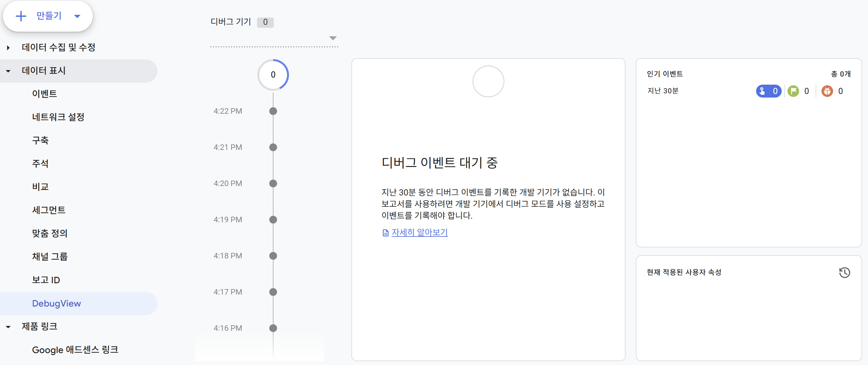
Task: Select the 4:19 PM timeline dot
Action: 273,220
